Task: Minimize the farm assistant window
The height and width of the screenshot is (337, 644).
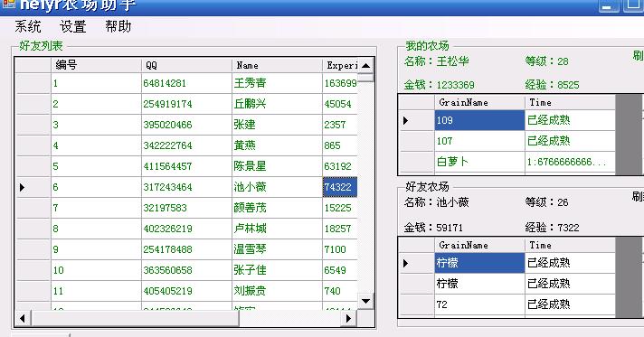Action: pos(609,5)
